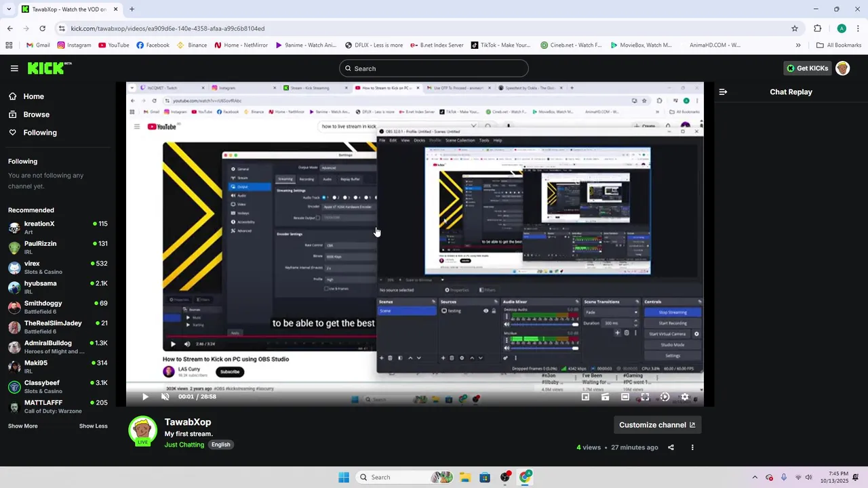Screen dimensions: 868x488
Task: Open virex channel avatar in Recommended
Action: [x=14, y=268]
